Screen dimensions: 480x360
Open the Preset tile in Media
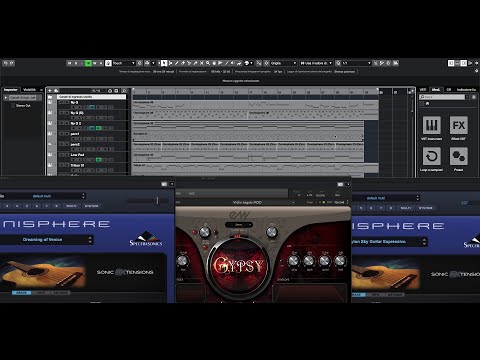point(458,156)
